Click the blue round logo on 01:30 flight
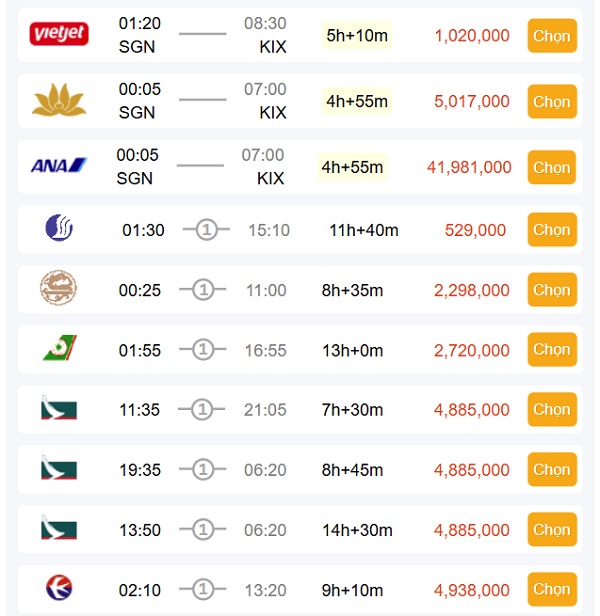This screenshot has width=600, height=616. point(59,229)
